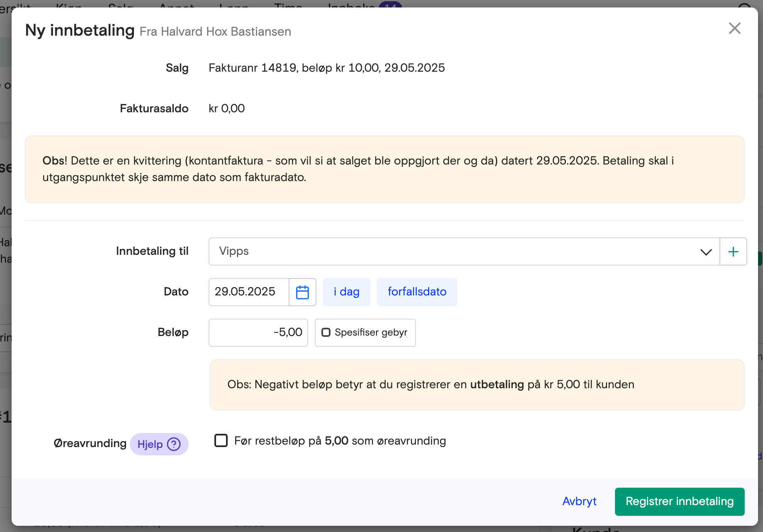The width and height of the screenshot is (763, 532).
Task: Click the Fakturanr 14819 sale text
Action: pyautogui.click(x=326, y=68)
